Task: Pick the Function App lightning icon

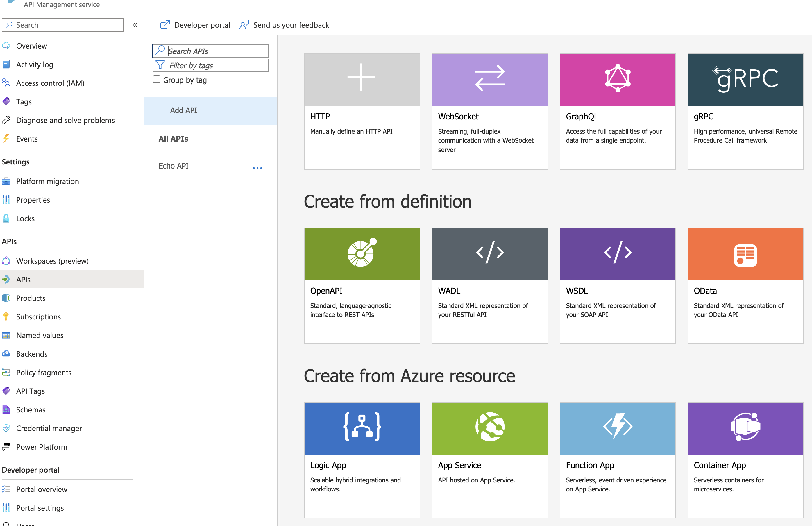Action: (617, 426)
